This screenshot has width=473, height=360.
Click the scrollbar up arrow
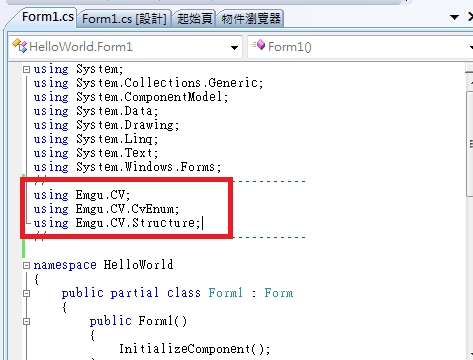tap(471, 82)
